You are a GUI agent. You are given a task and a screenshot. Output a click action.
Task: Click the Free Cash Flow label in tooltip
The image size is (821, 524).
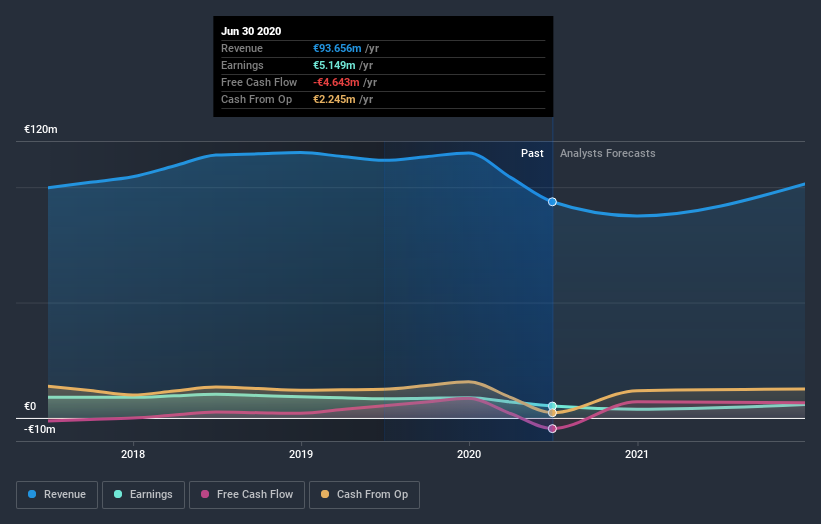(x=259, y=82)
